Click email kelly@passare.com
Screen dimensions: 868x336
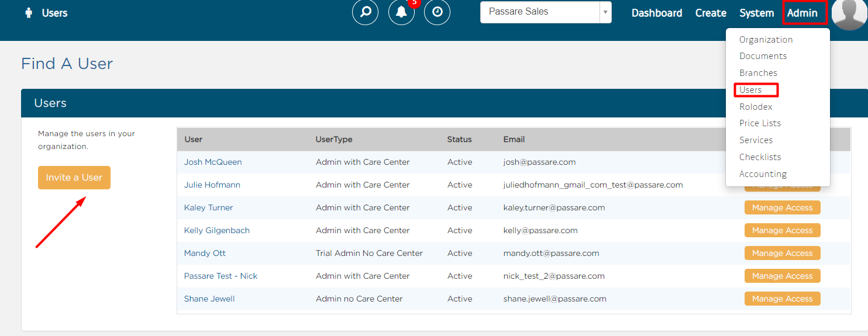540,230
